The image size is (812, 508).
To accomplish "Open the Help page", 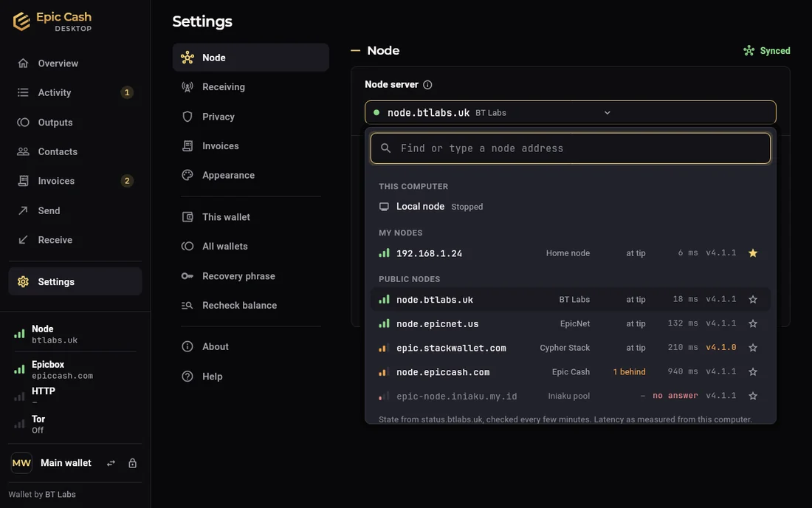I will coord(251,377).
